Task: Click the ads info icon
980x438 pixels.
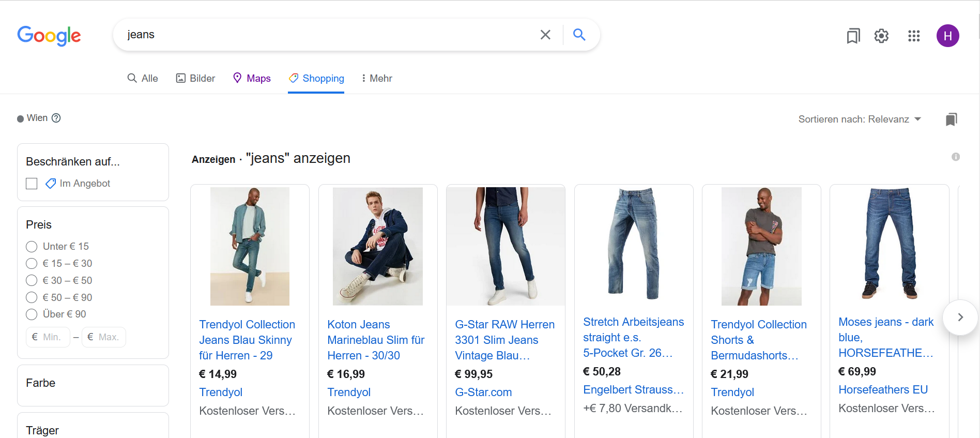Action: (x=956, y=157)
